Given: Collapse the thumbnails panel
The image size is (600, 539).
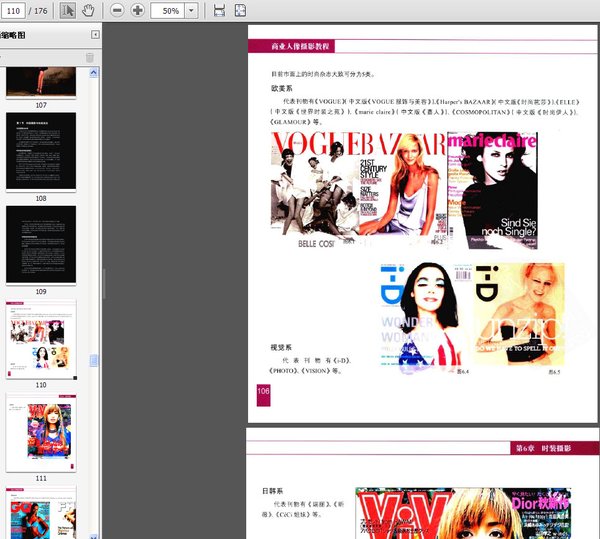Looking at the screenshot, I should point(95,35).
